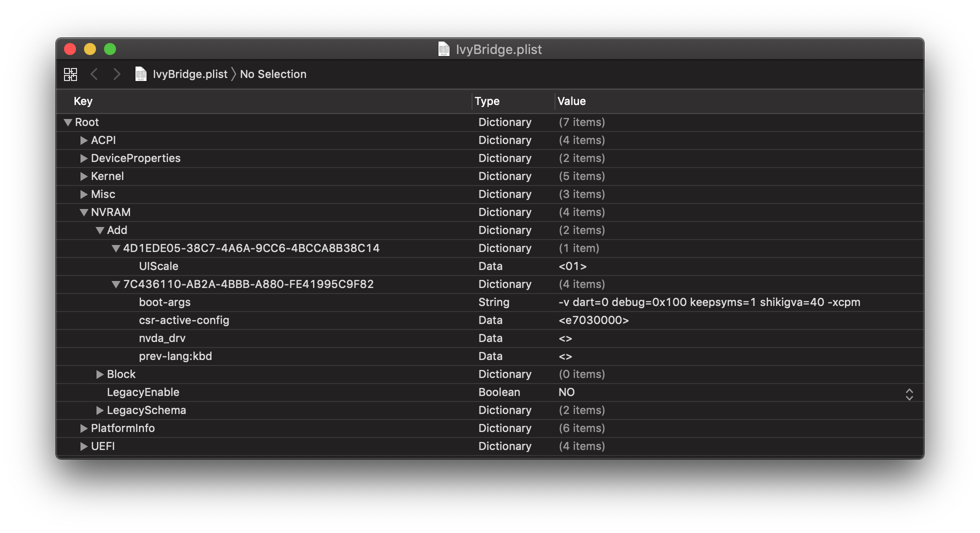Select the LegacyEnable key
Screen dimensions: 980x533
143,392
